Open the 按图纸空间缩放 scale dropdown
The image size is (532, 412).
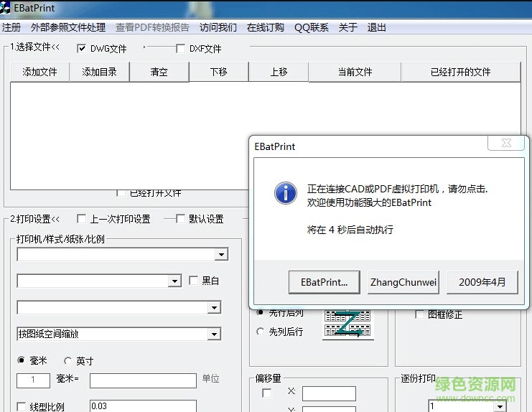[214, 334]
